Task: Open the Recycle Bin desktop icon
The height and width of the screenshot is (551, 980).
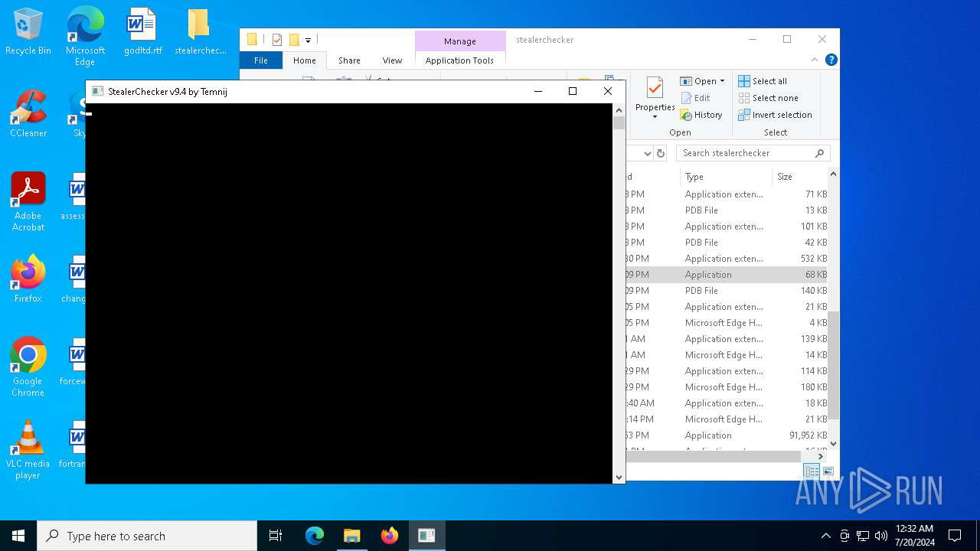Action: click(x=28, y=32)
